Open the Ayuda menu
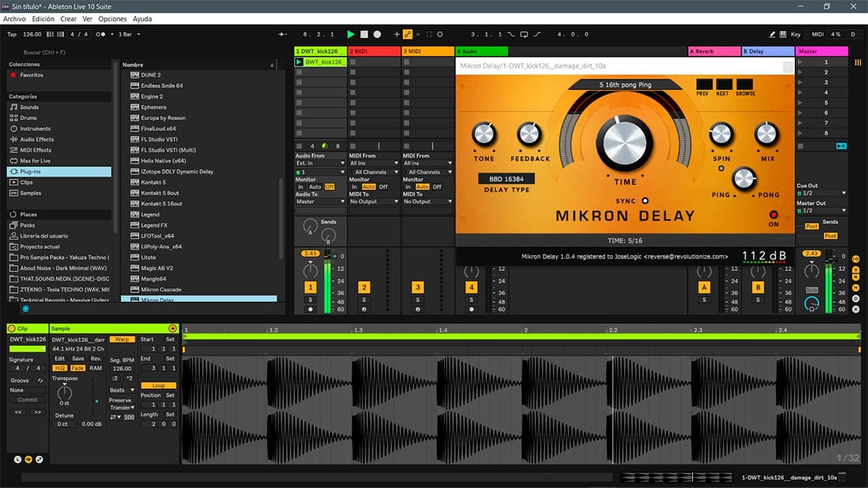 tap(142, 19)
